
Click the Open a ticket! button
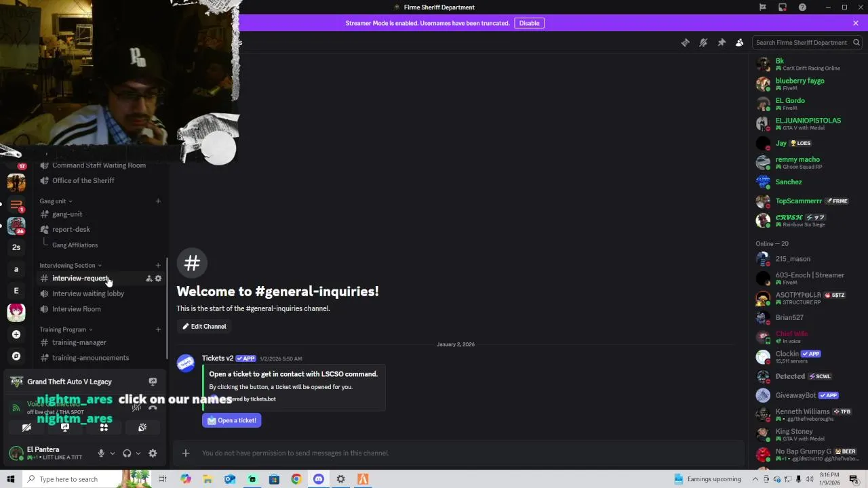(x=231, y=420)
